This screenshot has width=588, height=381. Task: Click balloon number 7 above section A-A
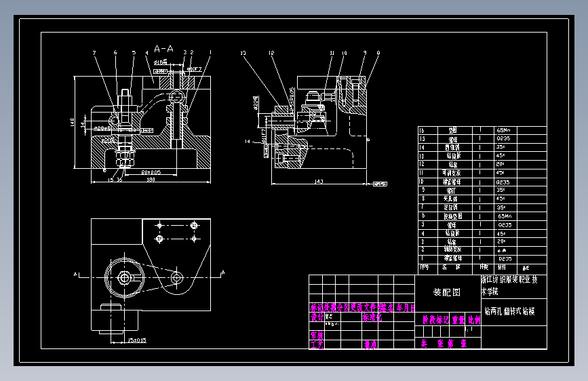pos(94,53)
